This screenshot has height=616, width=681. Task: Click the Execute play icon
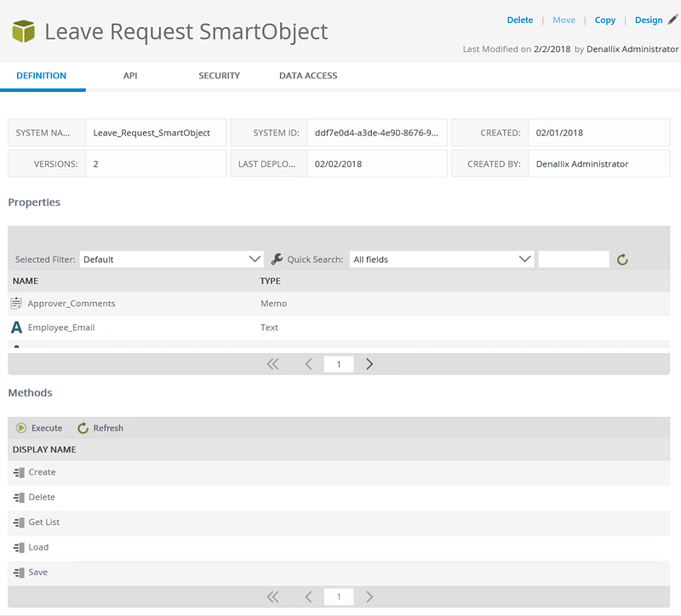(20, 428)
